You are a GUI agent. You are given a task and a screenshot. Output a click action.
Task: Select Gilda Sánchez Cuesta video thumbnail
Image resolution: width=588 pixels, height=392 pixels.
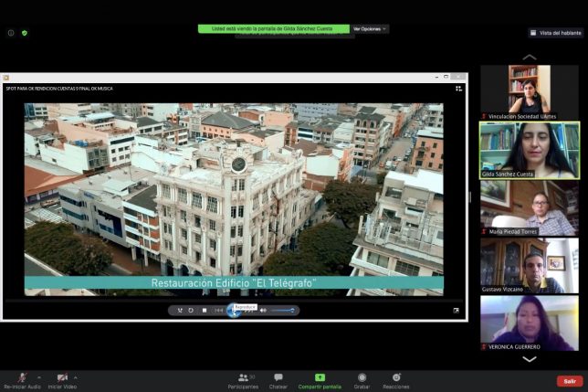click(x=529, y=150)
